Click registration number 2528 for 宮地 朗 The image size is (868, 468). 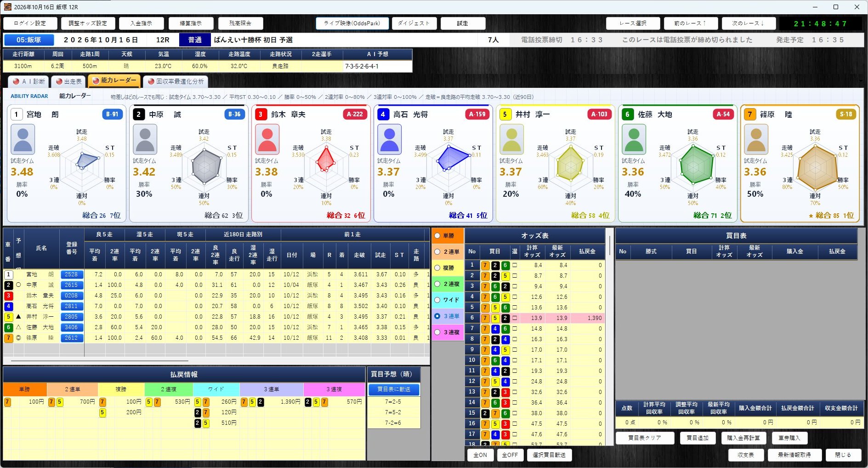pos(72,274)
